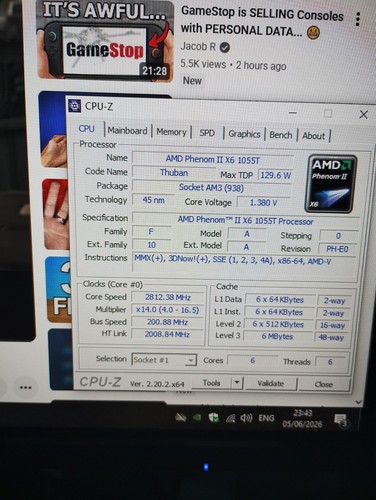Click the L1 Data 6 x 64 KBytes value
The width and height of the screenshot is (376, 500).
tap(280, 300)
